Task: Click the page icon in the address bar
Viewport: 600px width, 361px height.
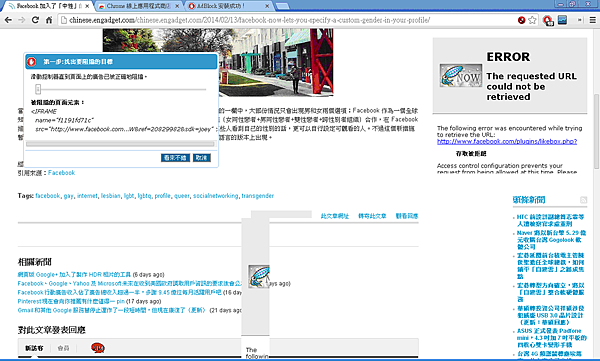Action: click(64, 20)
